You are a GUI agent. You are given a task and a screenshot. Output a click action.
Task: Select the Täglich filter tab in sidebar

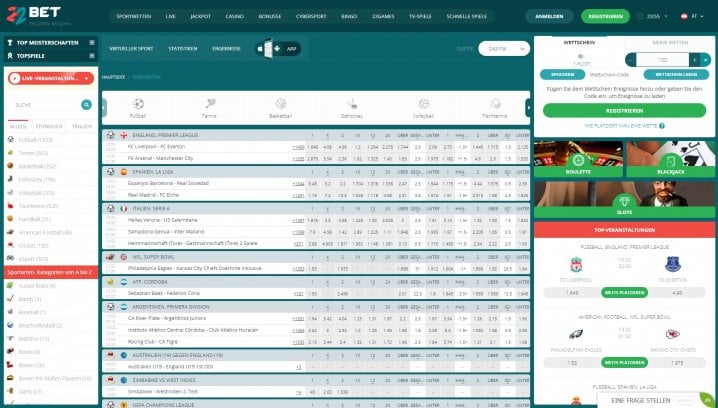[82, 126]
